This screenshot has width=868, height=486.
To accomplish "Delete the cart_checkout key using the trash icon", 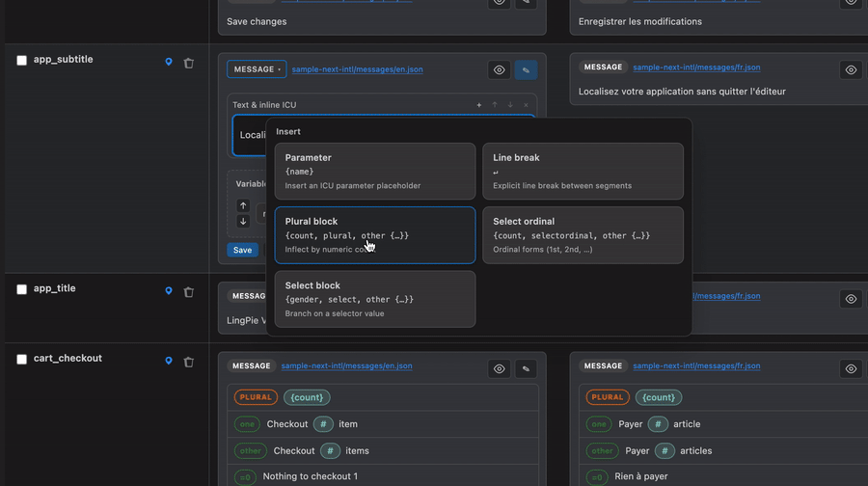I will pyautogui.click(x=189, y=362).
